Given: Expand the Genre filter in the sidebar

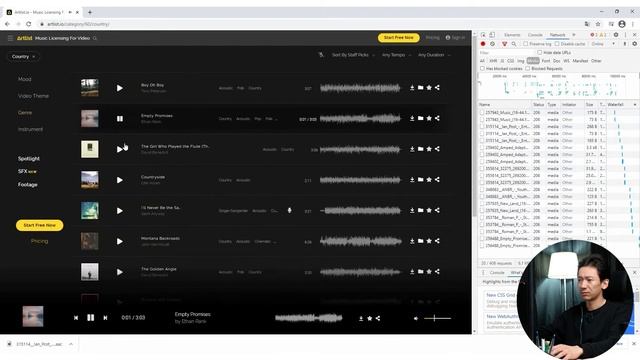Looking at the screenshot, I should (x=25, y=113).
